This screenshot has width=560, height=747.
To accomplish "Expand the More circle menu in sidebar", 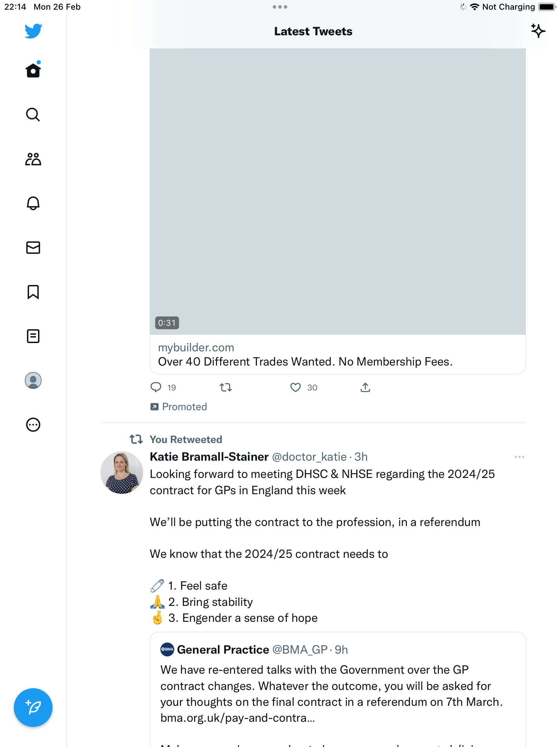I will [33, 425].
